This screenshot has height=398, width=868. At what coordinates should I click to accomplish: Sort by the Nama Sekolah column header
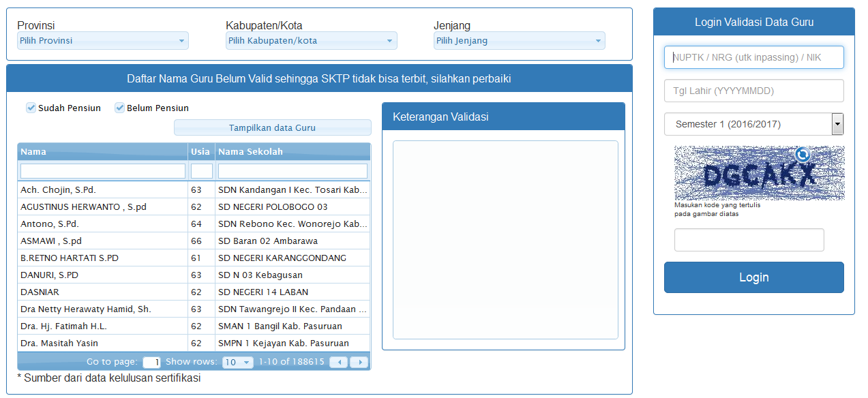pyautogui.click(x=293, y=151)
